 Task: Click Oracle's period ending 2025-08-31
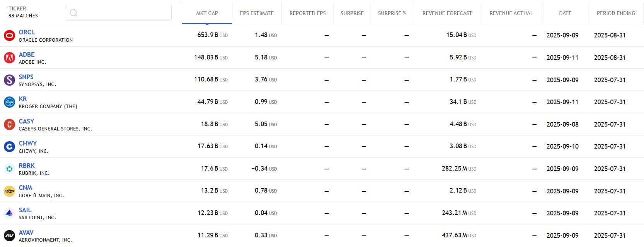[610, 35]
